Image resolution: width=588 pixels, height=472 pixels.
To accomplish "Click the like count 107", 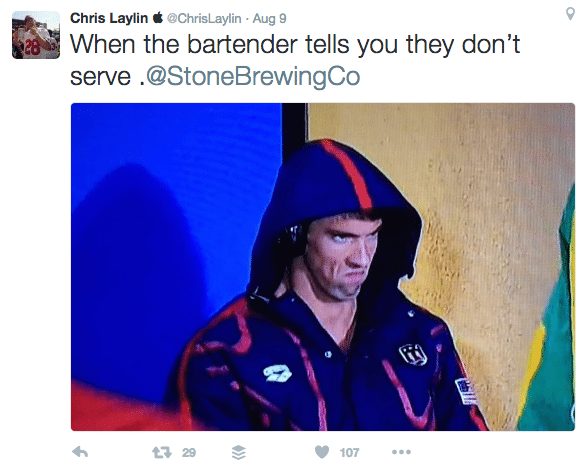I will coord(349,453).
